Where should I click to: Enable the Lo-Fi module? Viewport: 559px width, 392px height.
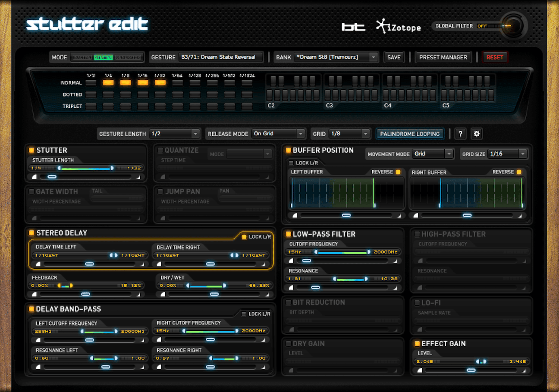point(417,303)
